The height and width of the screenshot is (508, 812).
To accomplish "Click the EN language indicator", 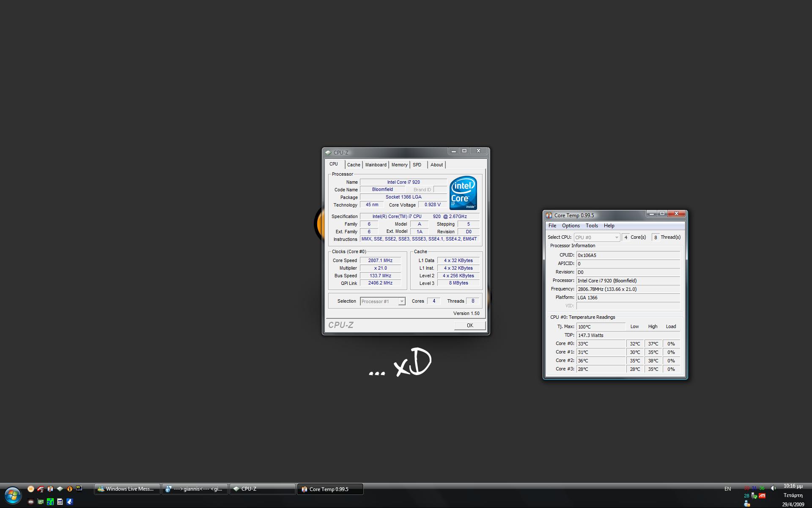I will 727,489.
